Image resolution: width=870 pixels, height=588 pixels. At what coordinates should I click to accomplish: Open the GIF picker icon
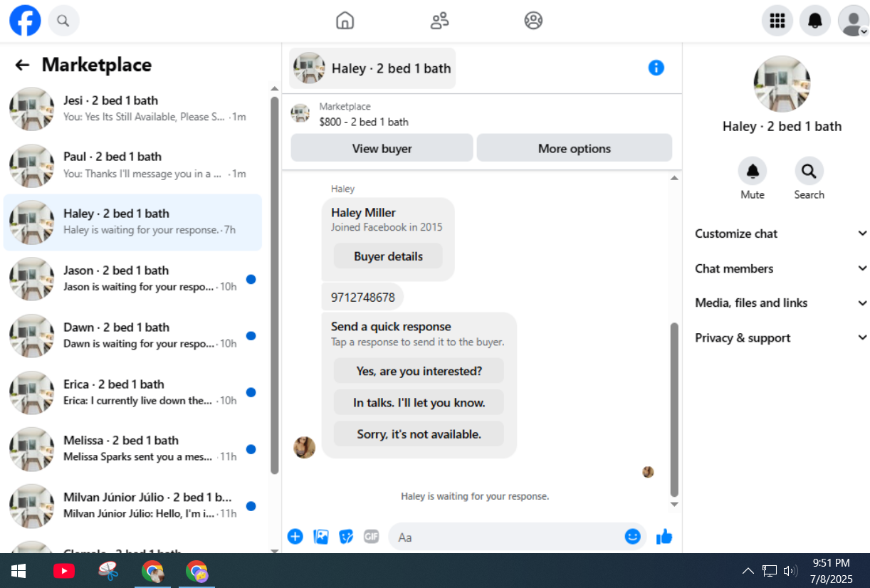tap(372, 537)
